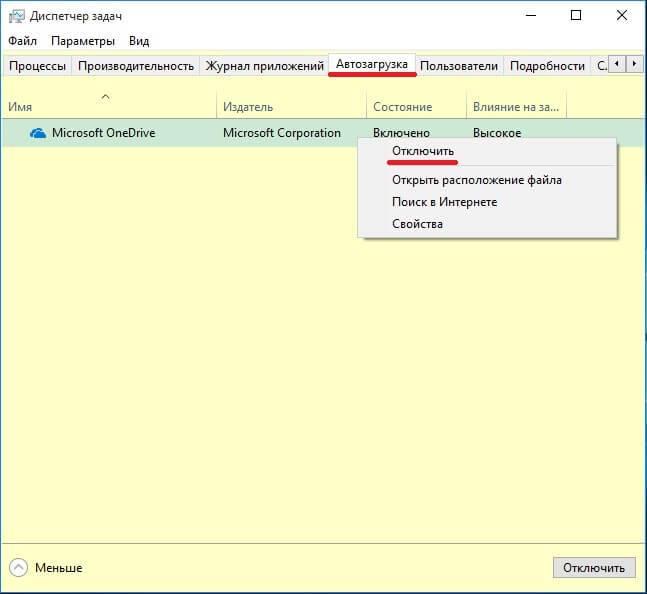Viewport: 647px width, 594px height.
Task: Switch to the Подробности tab
Action: coord(547,66)
